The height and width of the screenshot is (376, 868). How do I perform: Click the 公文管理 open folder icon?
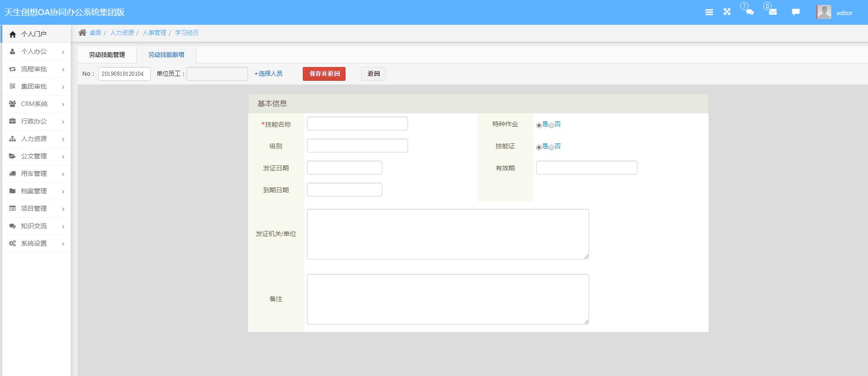coord(12,156)
